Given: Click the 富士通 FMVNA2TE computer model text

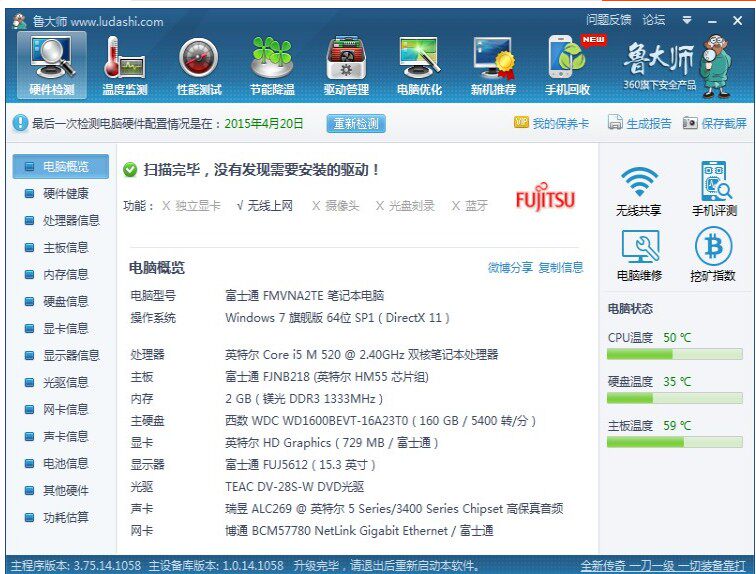Looking at the screenshot, I should click(304, 295).
